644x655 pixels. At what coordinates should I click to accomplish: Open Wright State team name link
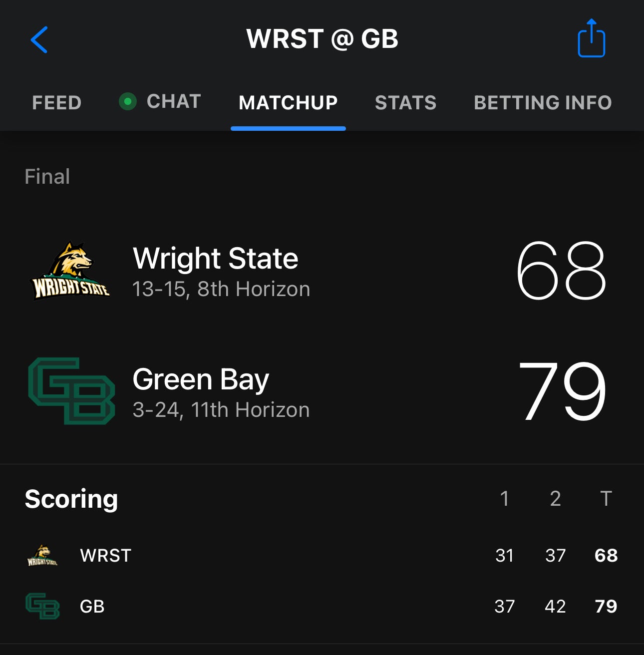(215, 259)
